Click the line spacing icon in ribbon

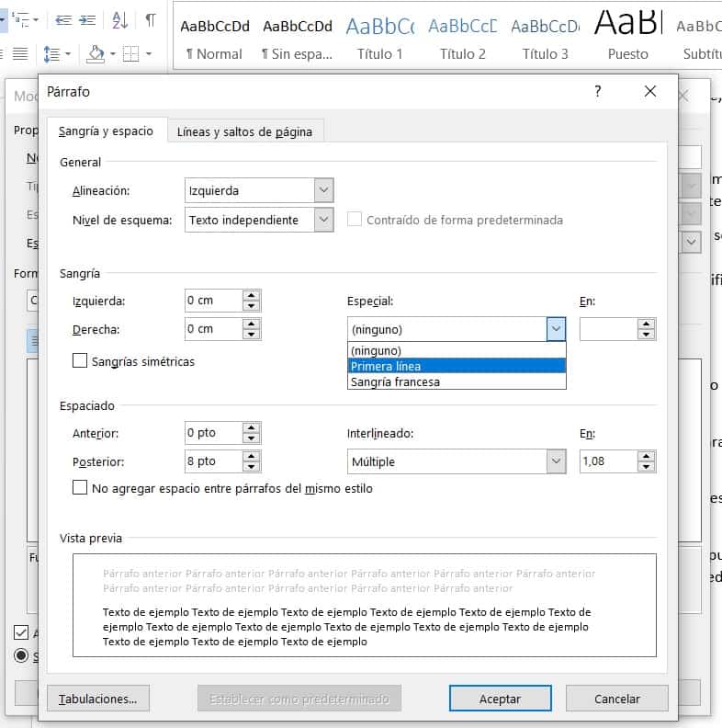pyautogui.click(x=52, y=55)
